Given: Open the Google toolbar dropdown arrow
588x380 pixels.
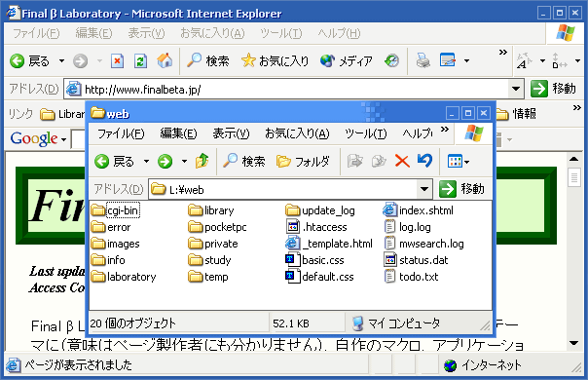Looking at the screenshot, I should pyautogui.click(x=63, y=139).
